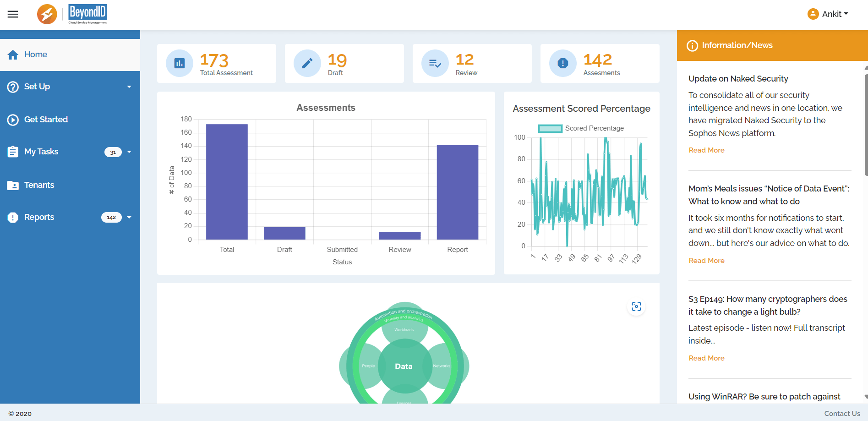Click the focus icon on diagram card
The image size is (868, 421).
click(636, 306)
